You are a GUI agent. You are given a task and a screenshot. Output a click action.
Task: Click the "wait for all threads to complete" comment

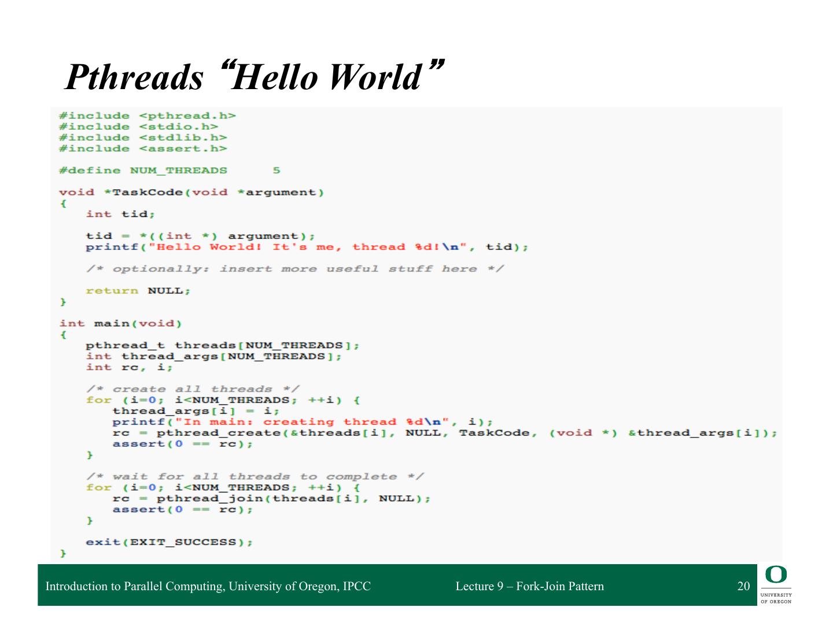point(255,476)
